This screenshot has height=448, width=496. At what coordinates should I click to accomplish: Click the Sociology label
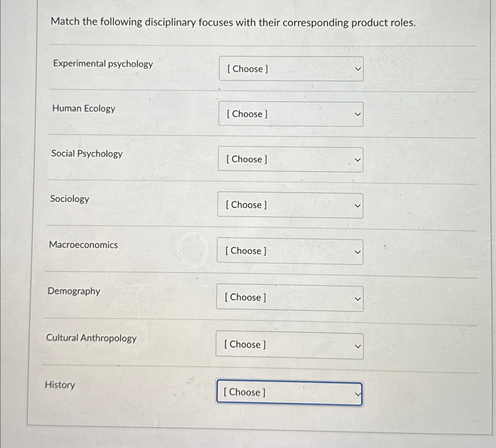click(x=70, y=200)
